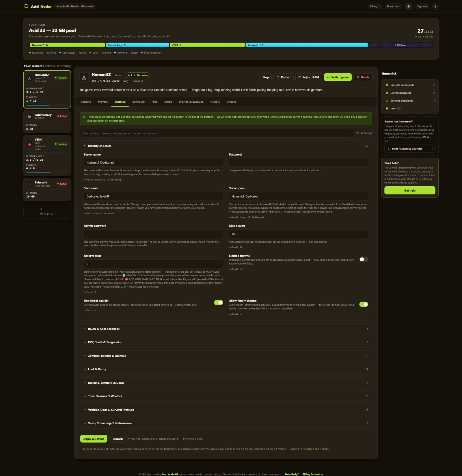The image size is (462, 476).
Task: Click the Palworld segment in RAM pool bar
Action: [306, 45]
